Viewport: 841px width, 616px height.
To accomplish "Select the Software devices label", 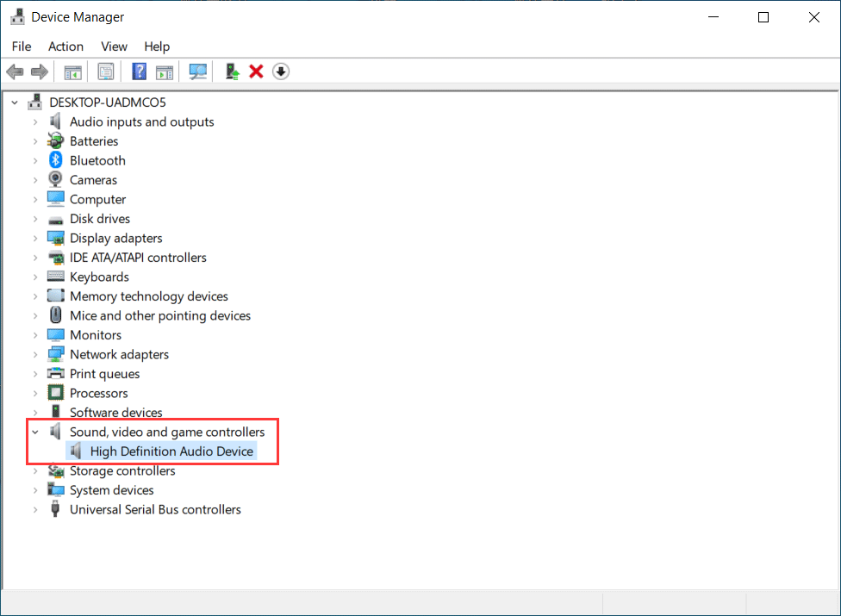I will 115,413.
